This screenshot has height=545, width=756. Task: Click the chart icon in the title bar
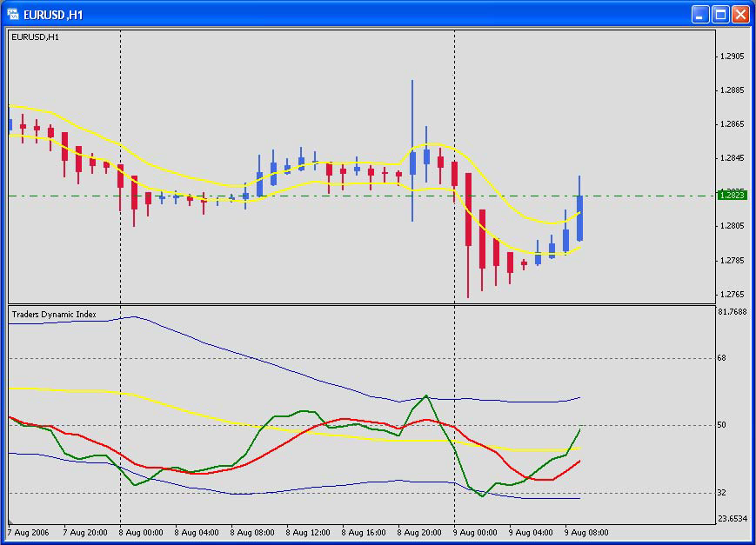13,14
